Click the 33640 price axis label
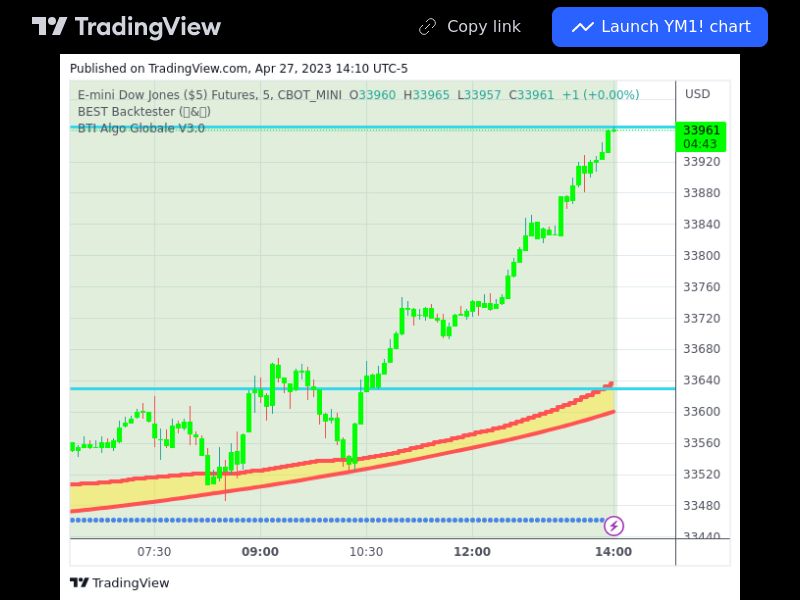 point(702,380)
